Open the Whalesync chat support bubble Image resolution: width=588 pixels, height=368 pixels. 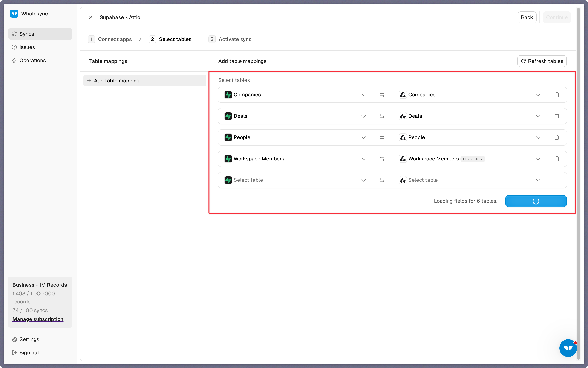click(568, 348)
